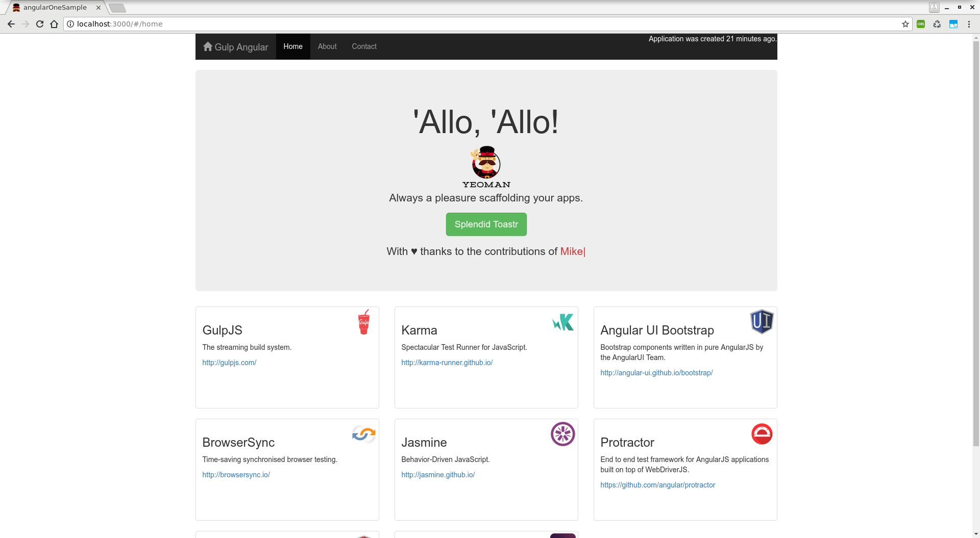Click the browser Home icon

pos(54,24)
